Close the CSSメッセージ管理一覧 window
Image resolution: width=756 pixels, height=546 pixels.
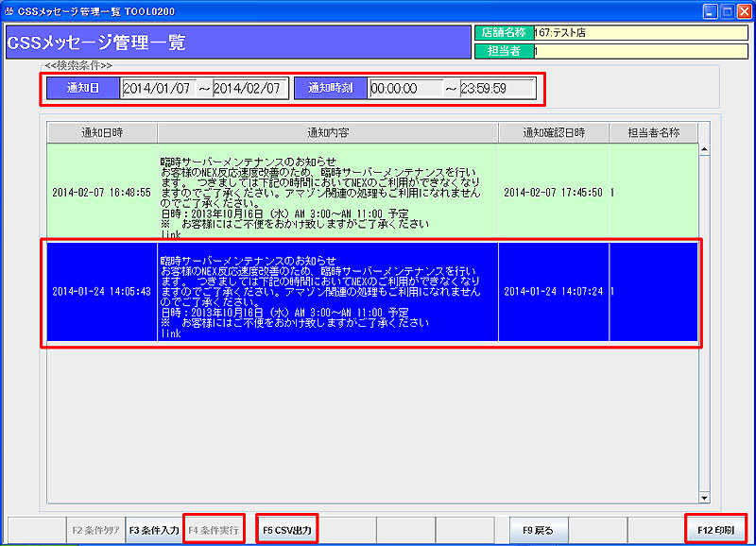pyautogui.click(x=745, y=11)
